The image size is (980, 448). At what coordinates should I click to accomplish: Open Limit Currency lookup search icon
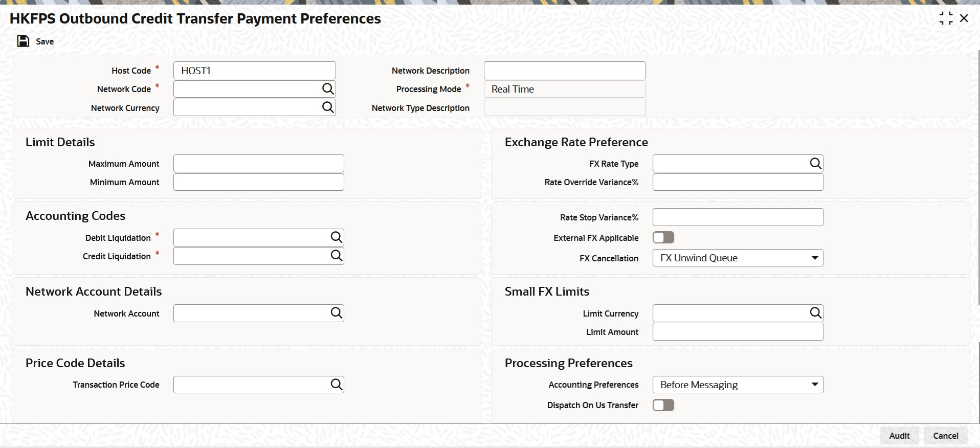(815, 313)
